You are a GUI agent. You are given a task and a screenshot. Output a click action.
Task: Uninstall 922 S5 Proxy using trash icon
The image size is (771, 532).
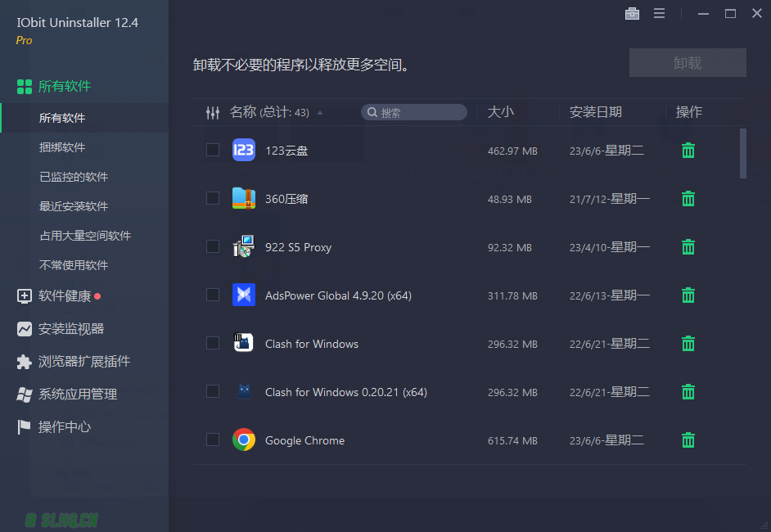688,247
